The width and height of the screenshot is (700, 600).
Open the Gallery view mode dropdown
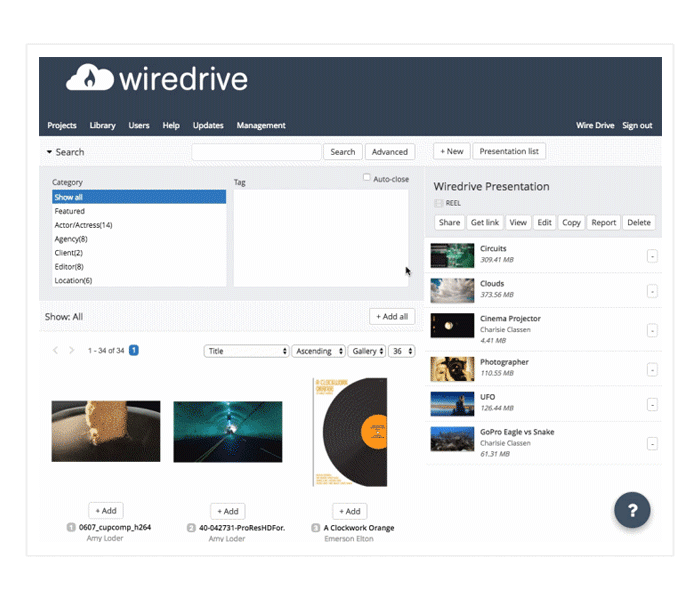(367, 351)
